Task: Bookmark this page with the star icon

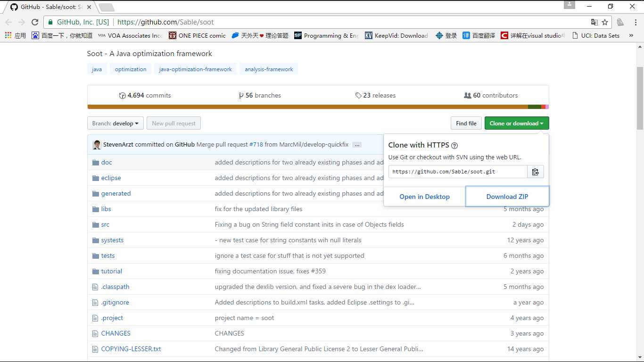Action: (x=605, y=22)
